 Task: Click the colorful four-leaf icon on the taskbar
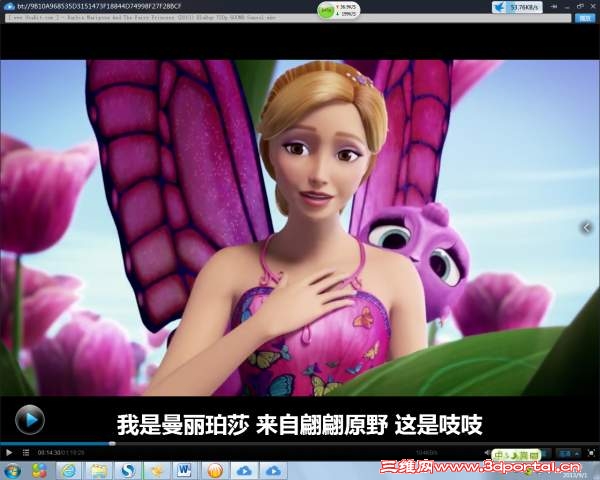coord(39,470)
